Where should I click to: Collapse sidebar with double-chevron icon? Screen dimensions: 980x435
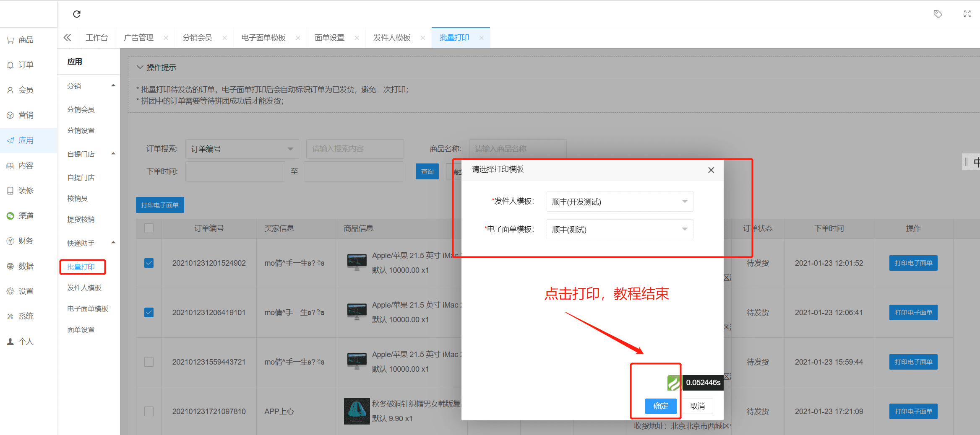pyautogui.click(x=67, y=38)
